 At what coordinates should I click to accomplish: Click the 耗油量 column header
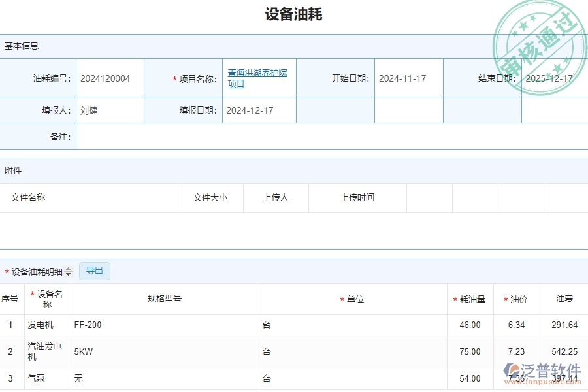[470, 299]
